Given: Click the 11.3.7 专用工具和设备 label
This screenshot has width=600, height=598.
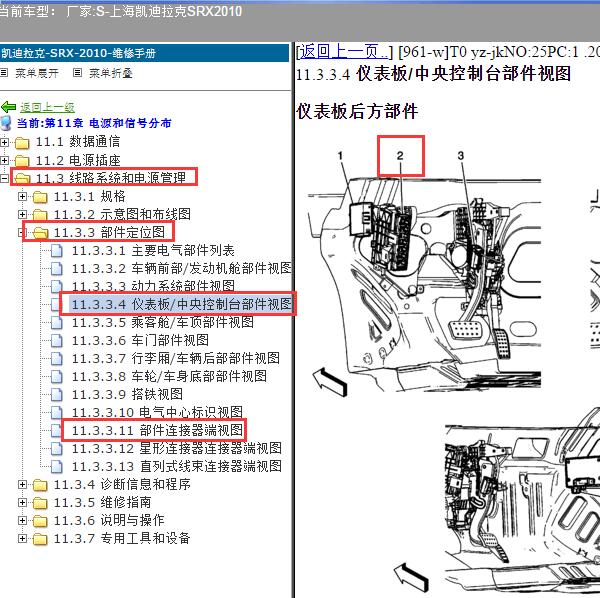Looking at the screenshot, I should tap(122, 538).
